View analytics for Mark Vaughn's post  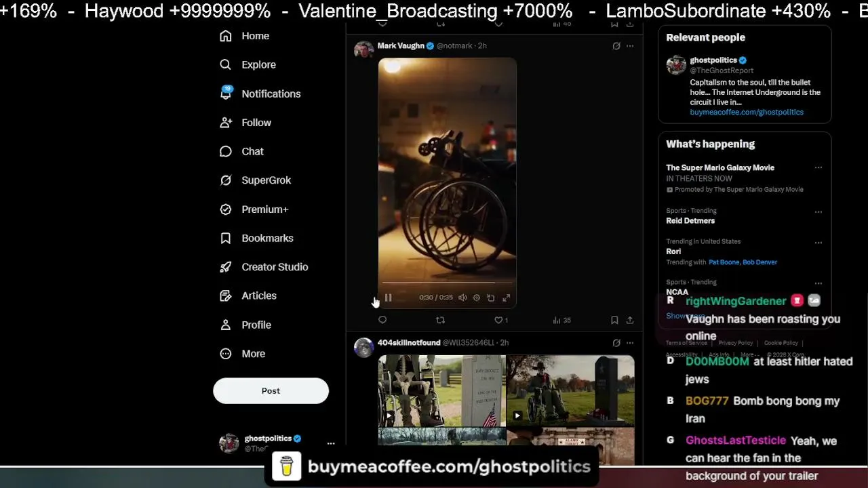561,320
